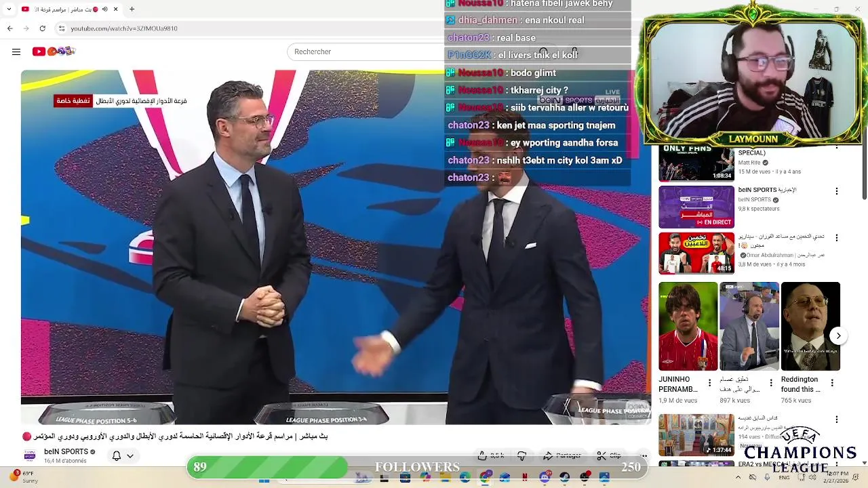Screen dimensions: 868x488
Task: Click the 16,4 M d'abonnés subscriber count
Action: 65,462
